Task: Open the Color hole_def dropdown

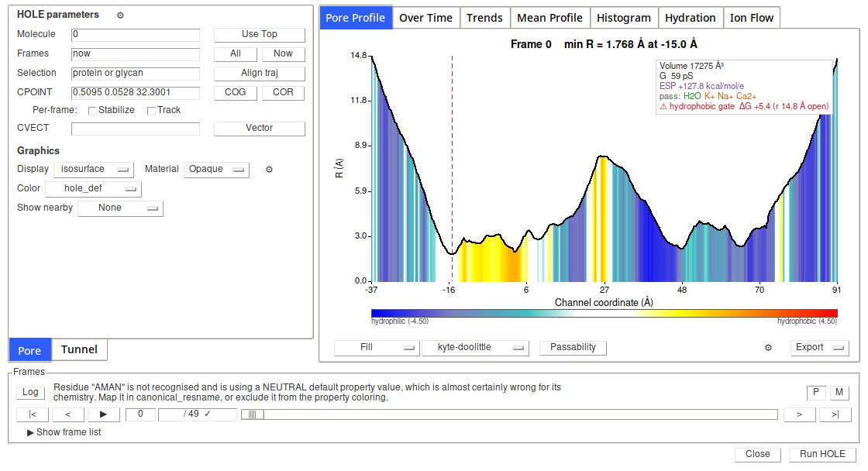Action: coord(93,189)
